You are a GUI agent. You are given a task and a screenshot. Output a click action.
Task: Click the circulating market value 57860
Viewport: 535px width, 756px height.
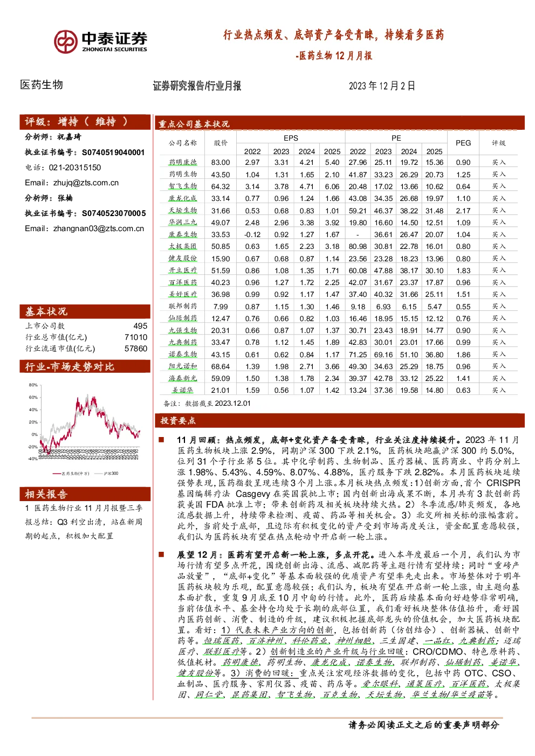pyautogui.click(x=136, y=349)
